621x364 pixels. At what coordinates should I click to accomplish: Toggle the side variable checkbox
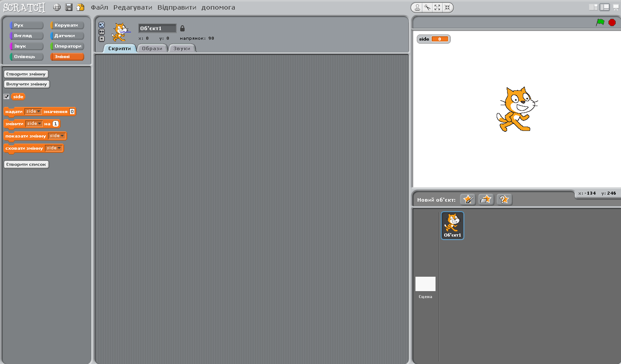click(x=7, y=96)
